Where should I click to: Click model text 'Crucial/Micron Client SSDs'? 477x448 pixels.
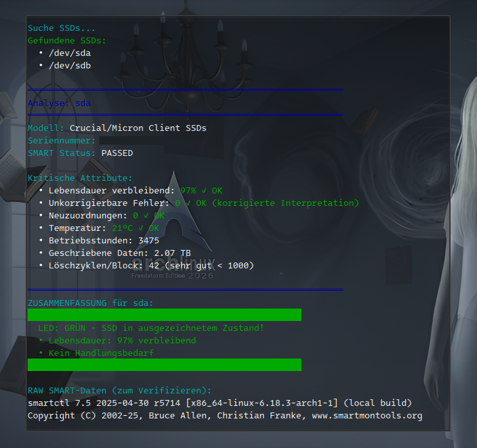click(138, 128)
